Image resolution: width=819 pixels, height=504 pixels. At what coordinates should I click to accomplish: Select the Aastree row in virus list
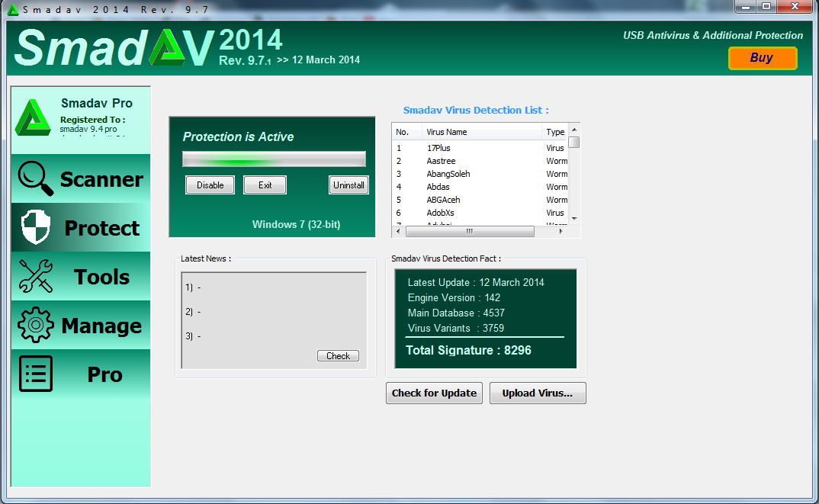click(x=480, y=162)
